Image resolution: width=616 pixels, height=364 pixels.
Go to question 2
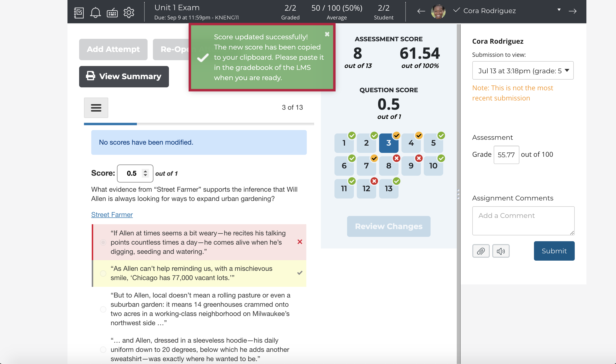[x=366, y=143]
